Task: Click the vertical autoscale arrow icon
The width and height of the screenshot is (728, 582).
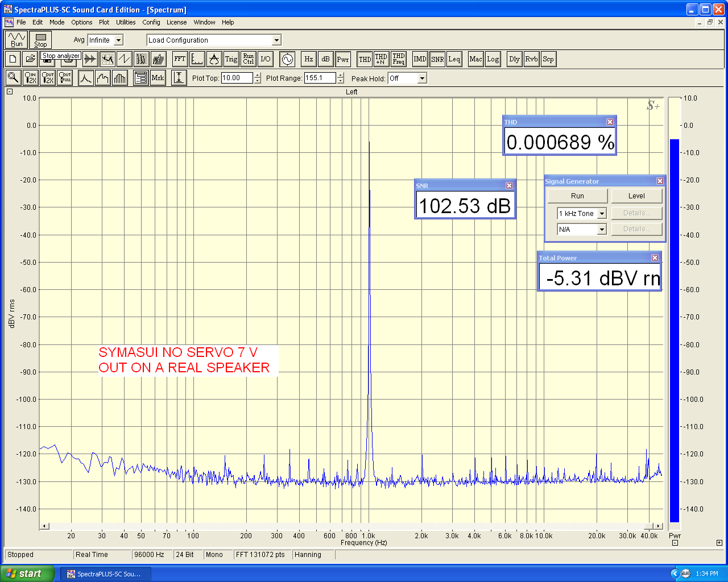Action: pos(179,78)
